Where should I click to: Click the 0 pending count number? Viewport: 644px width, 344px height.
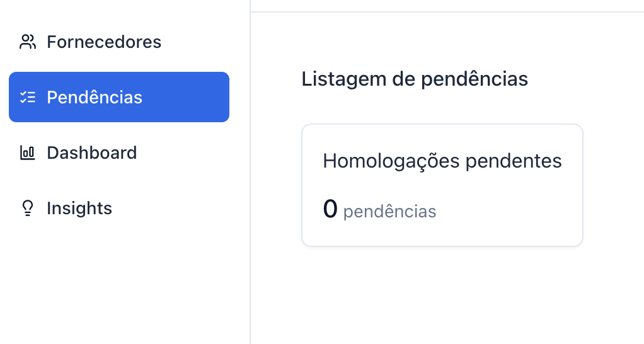pos(330,209)
